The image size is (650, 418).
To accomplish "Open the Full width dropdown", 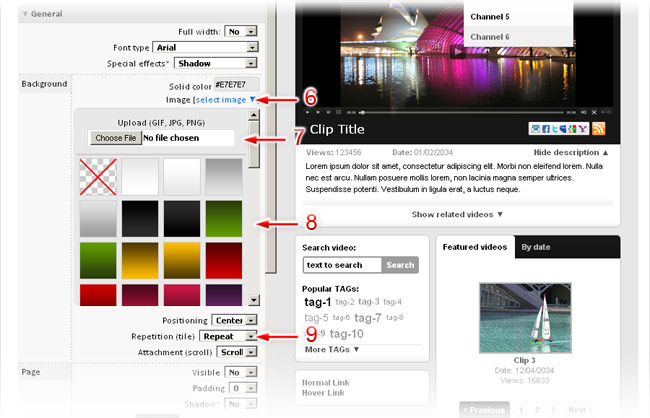I will pyautogui.click(x=251, y=31).
